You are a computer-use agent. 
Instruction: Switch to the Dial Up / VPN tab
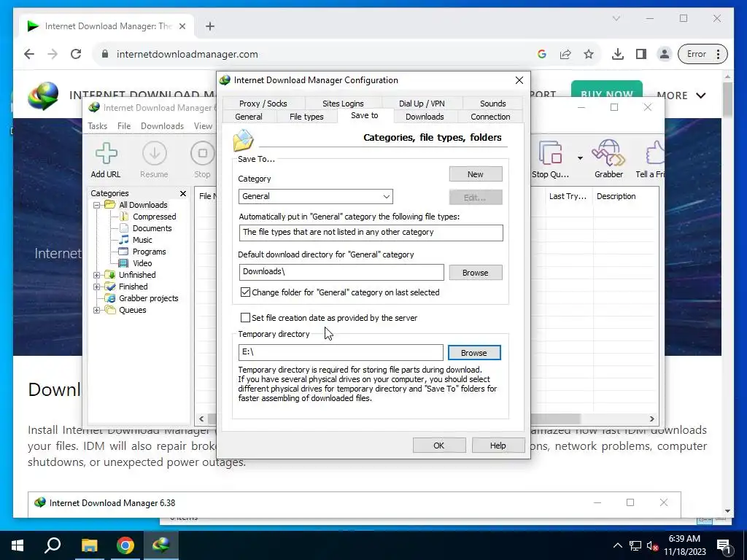422,104
